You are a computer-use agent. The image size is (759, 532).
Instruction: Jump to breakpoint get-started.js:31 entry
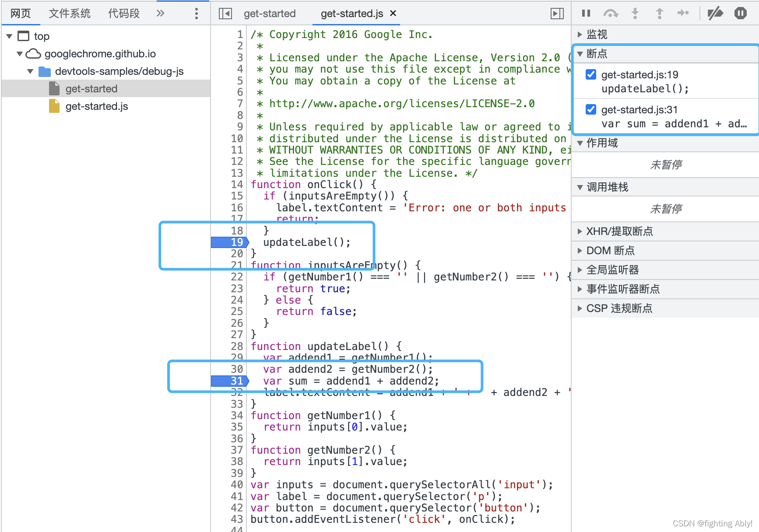point(640,110)
